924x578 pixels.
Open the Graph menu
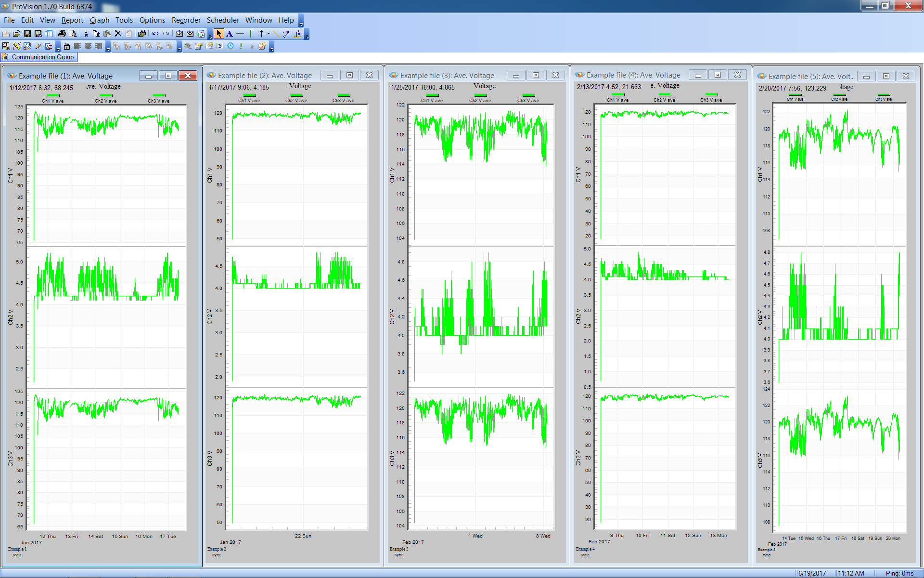pyautogui.click(x=100, y=20)
